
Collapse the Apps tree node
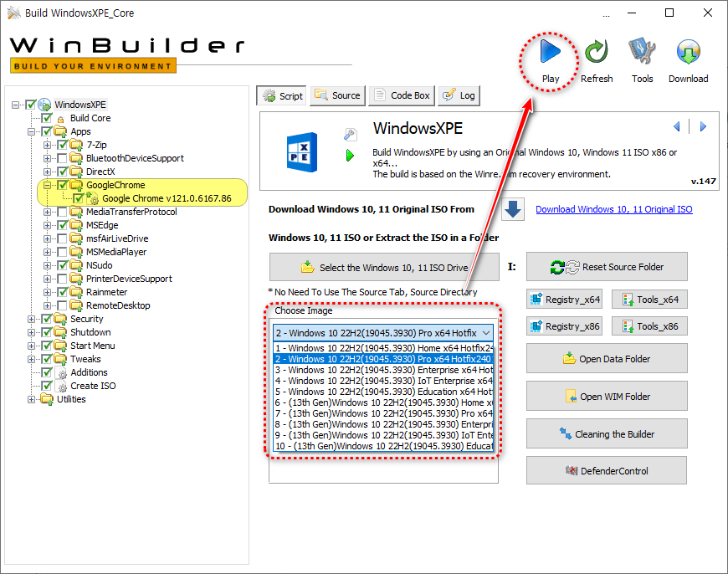tap(31, 132)
